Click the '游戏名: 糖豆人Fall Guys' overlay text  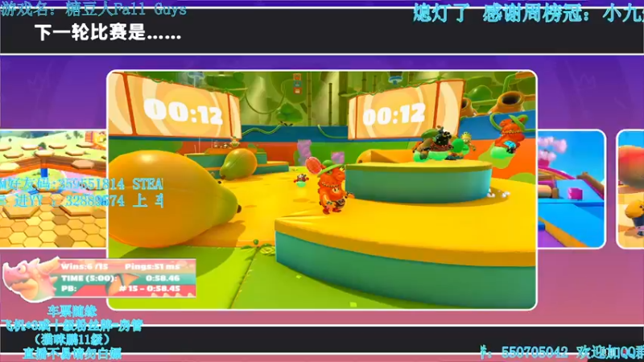coord(93,9)
